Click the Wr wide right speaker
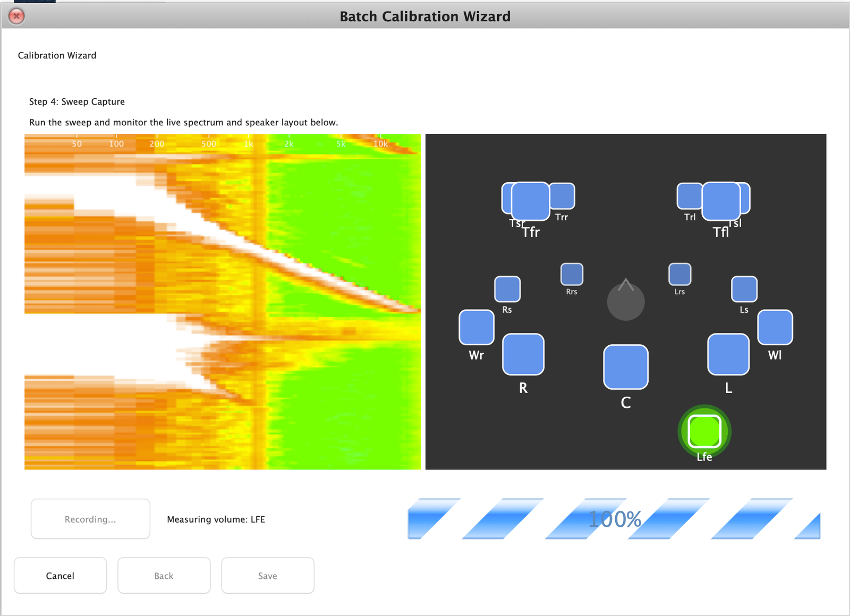 coord(476,327)
